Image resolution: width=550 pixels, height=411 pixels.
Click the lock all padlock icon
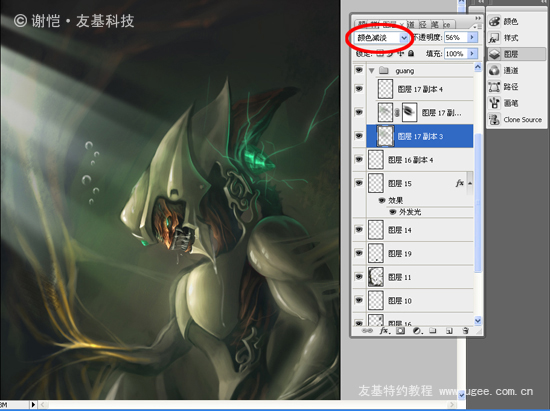click(411, 53)
